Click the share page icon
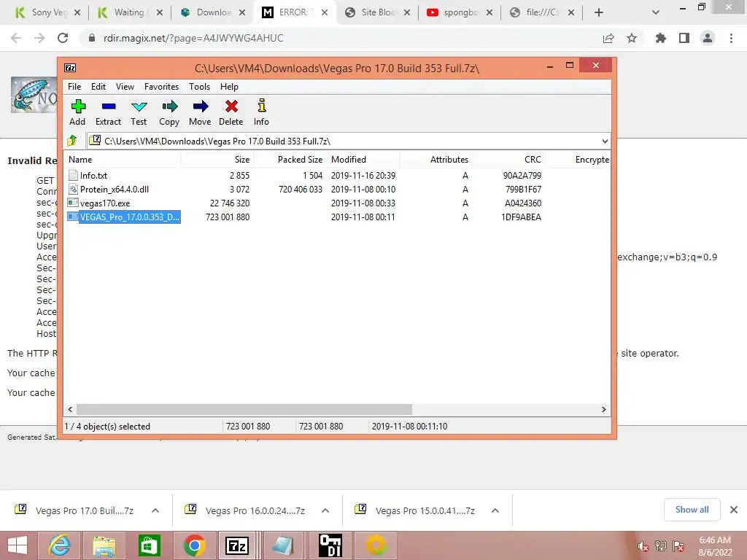Screen dimensions: 747x560 coord(608,39)
